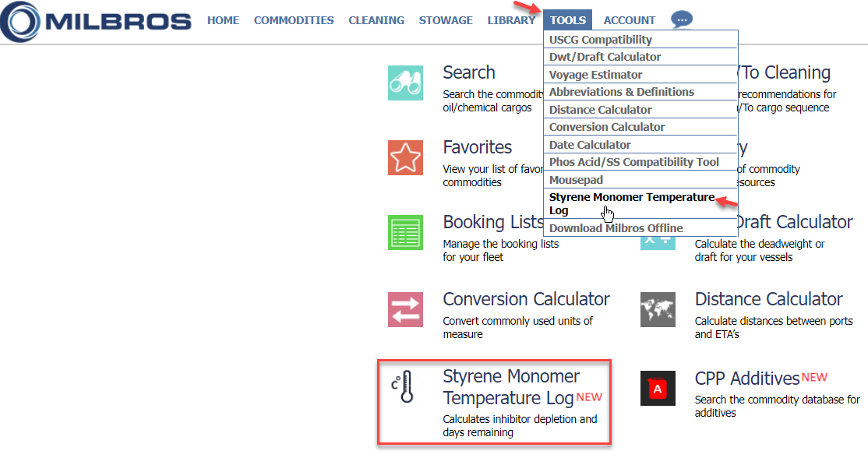
Task: Click the Search binoculars icon
Action: coord(405,83)
